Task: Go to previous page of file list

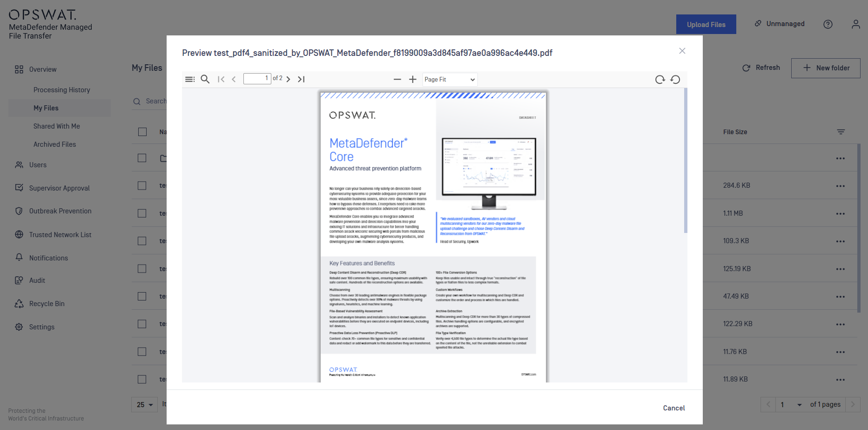Action: [x=768, y=404]
